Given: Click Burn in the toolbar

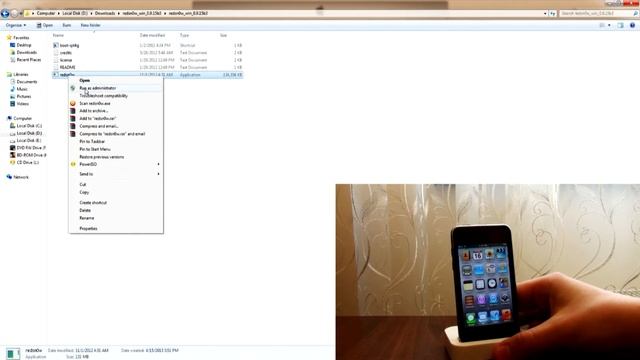Looking at the screenshot, I should (67, 25).
